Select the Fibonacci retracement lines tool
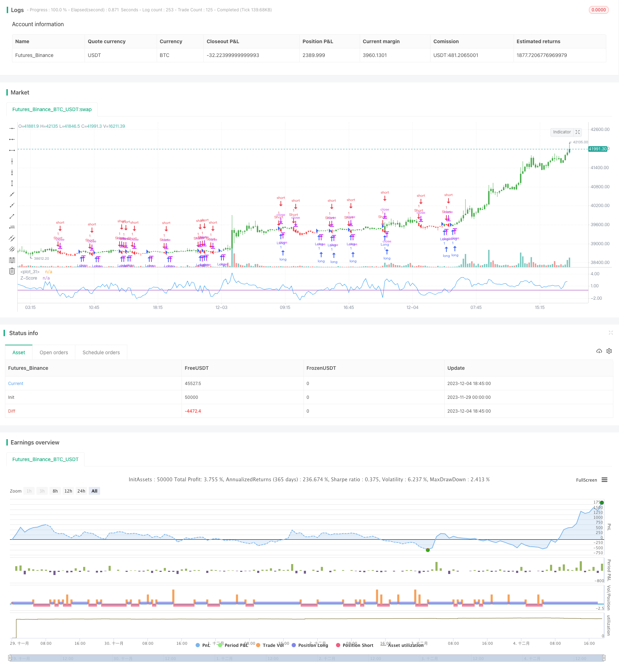Image resolution: width=619 pixels, height=672 pixels. tap(12, 260)
